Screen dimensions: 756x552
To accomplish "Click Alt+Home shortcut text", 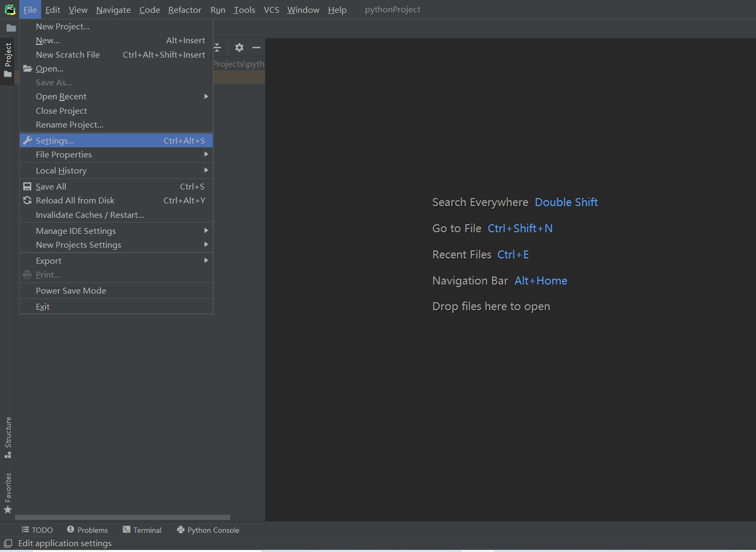I will click(541, 281).
